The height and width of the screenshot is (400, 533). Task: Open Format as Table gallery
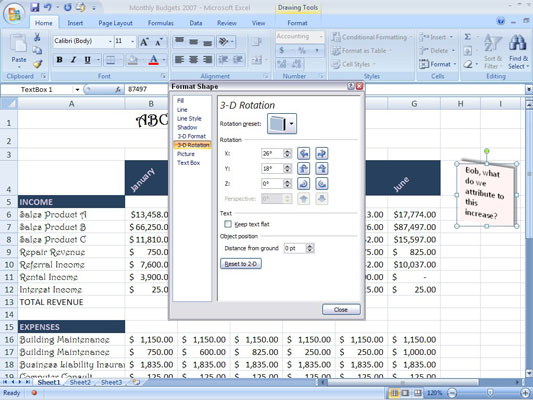click(x=362, y=51)
